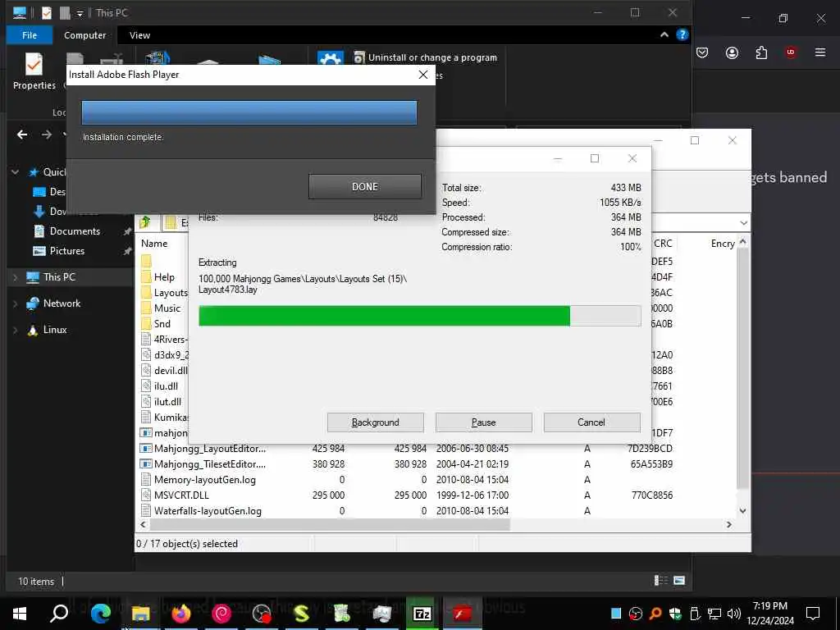The image size is (840, 630).
Task: Click the 7-Zip Up folder arrow icon
Action: [145, 221]
